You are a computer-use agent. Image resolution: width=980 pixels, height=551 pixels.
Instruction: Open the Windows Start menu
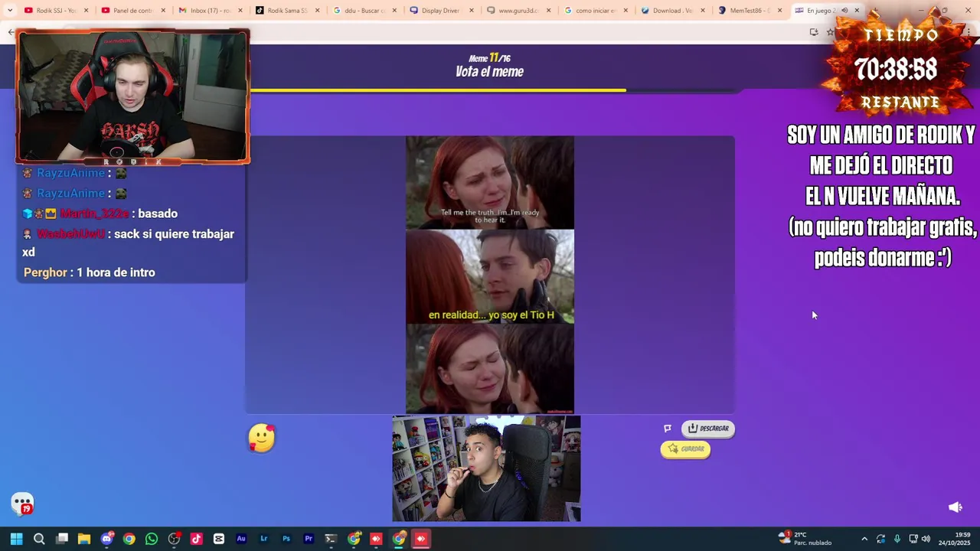pos(16,539)
